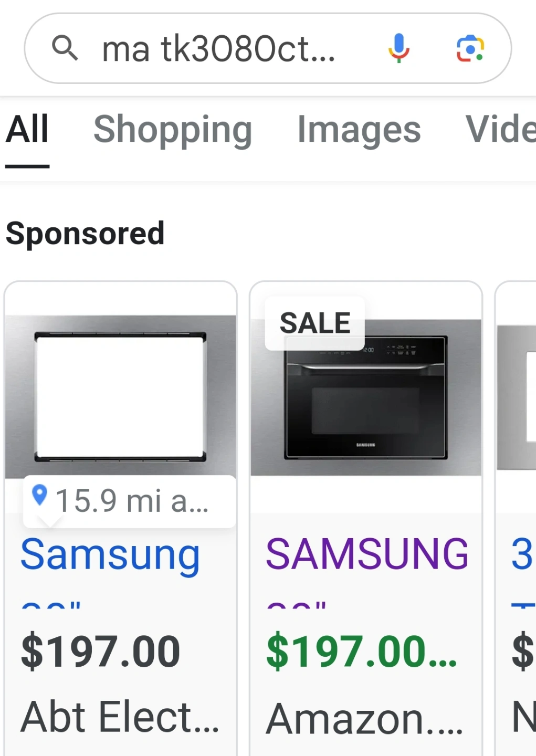
Task: Select the green $197.00 sale price
Action: tap(362, 652)
